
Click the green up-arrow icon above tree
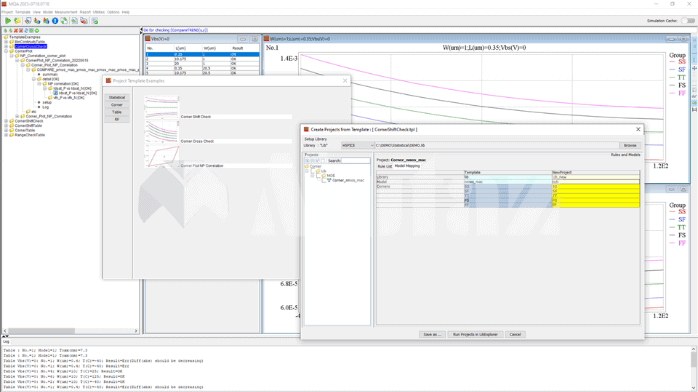pyautogui.click(x=5, y=31)
